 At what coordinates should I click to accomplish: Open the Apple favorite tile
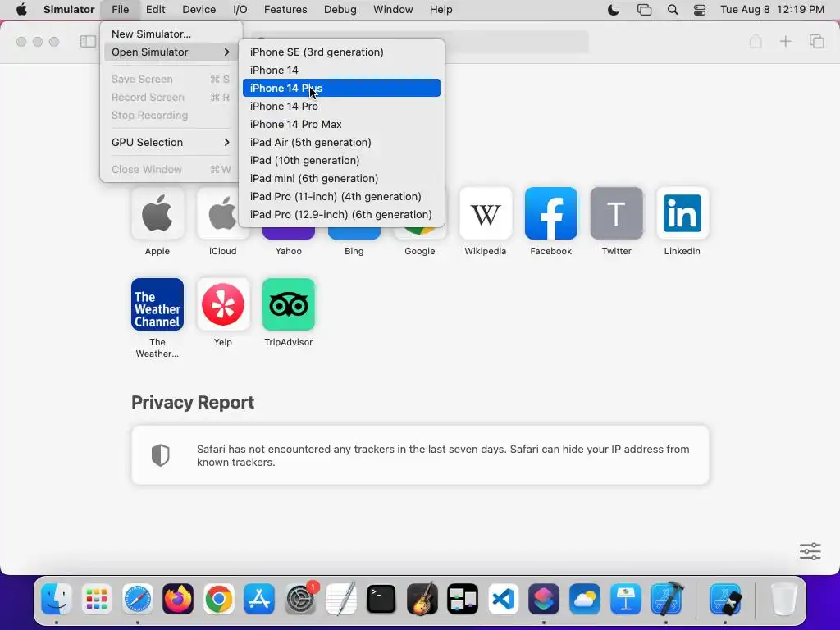point(157,213)
